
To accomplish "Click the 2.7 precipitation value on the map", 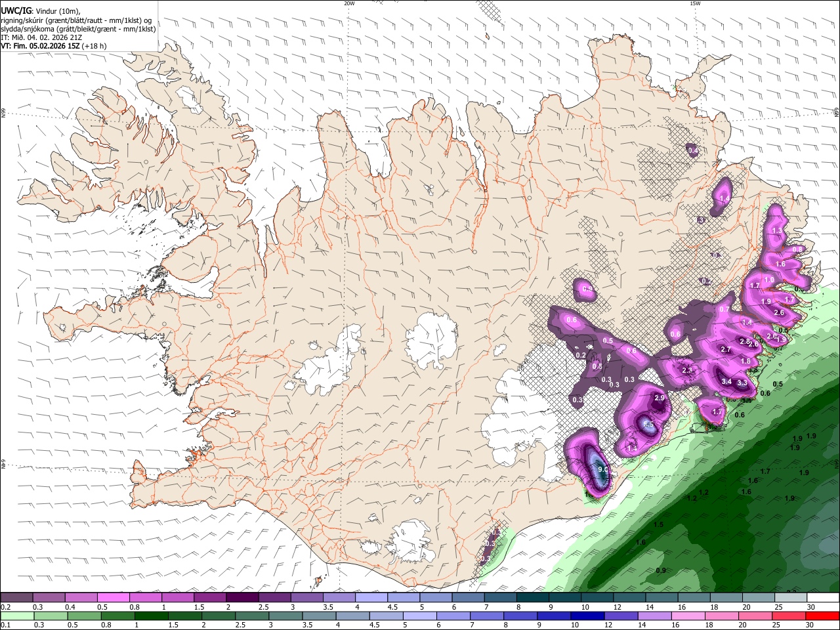I will click(726, 349).
